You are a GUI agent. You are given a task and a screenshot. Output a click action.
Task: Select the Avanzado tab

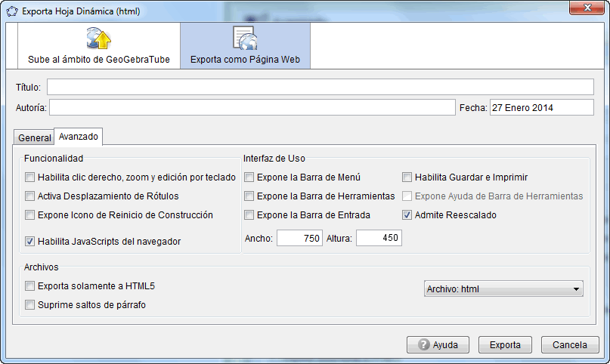79,137
